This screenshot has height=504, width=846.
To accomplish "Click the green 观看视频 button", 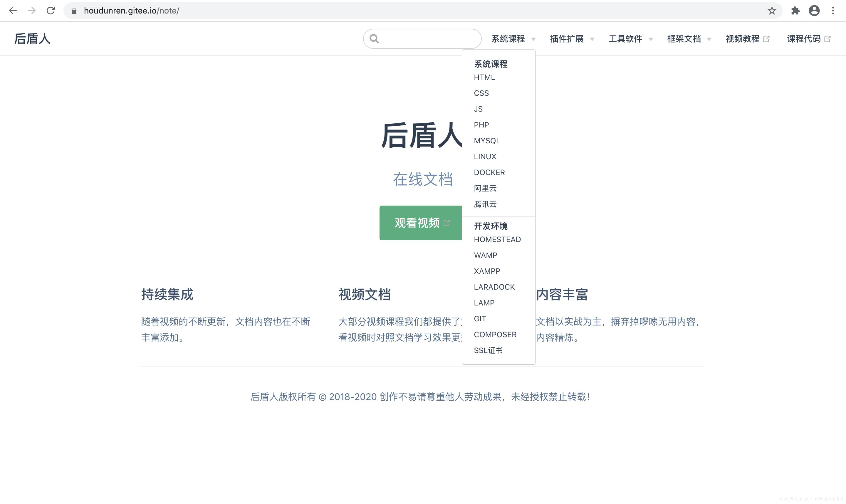I will [x=420, y=223].
